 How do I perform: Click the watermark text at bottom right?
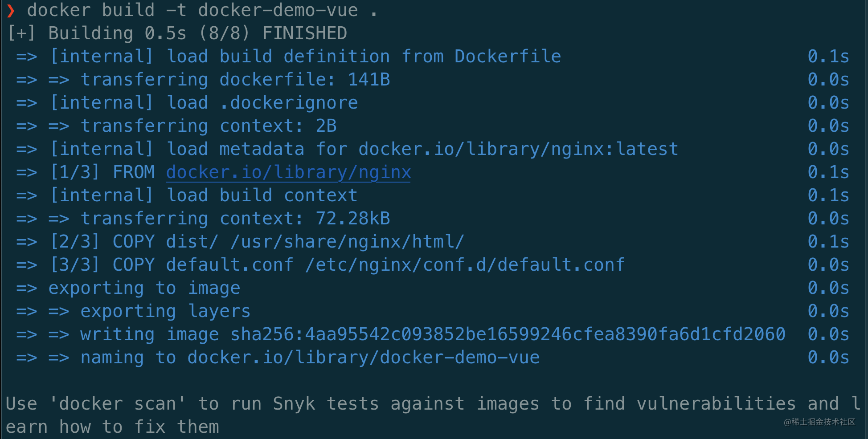819,422
